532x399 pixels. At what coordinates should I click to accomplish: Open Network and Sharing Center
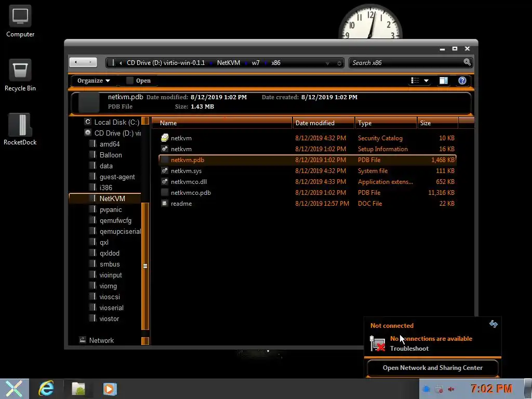tap(433, 368)
